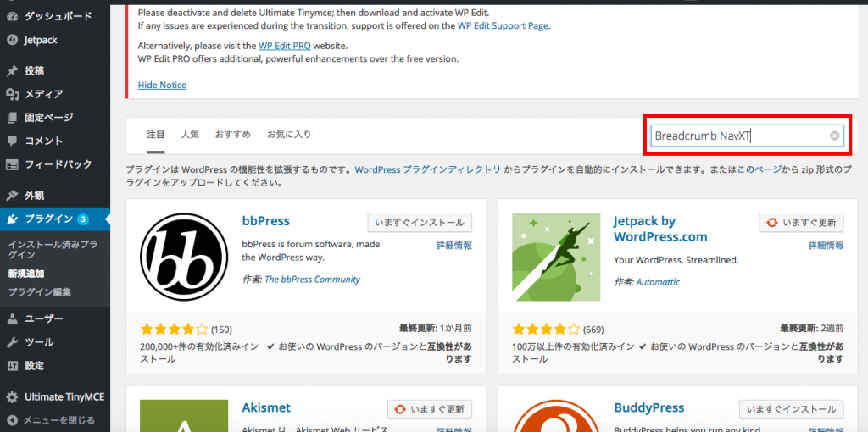Click the 設定 settings icon
This screenshot has width=868, height=432.
[12, 366]
